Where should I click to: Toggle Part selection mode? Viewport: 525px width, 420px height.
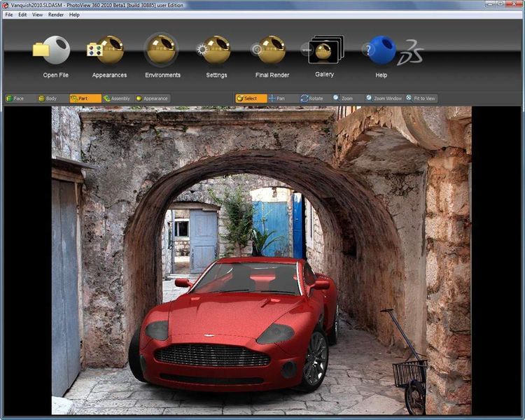[x=85, y=99]
